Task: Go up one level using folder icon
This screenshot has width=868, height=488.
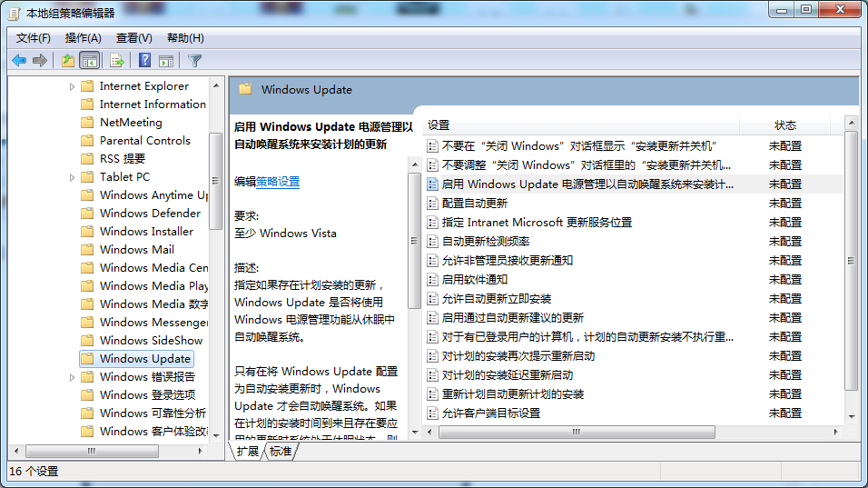Action: [x=67, y=61]
